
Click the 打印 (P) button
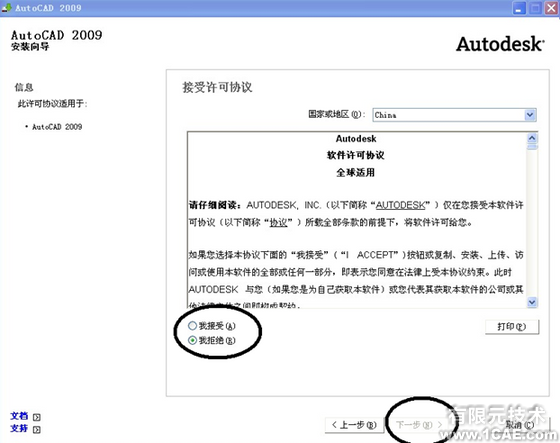pyautogui.click(x=512, y=327)
